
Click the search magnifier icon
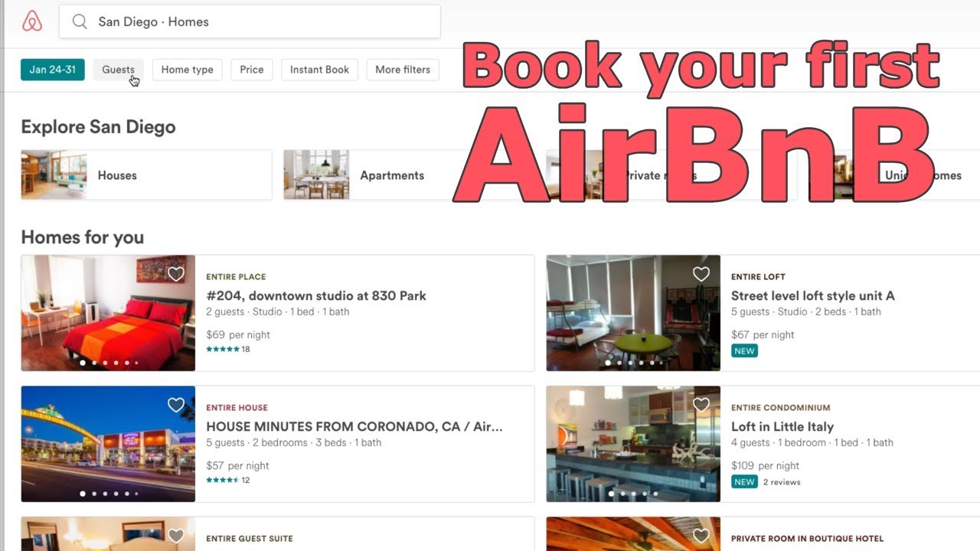coord(80,21)
